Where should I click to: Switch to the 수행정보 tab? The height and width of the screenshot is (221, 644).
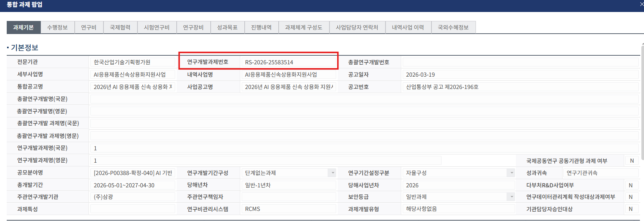(58, 27)
